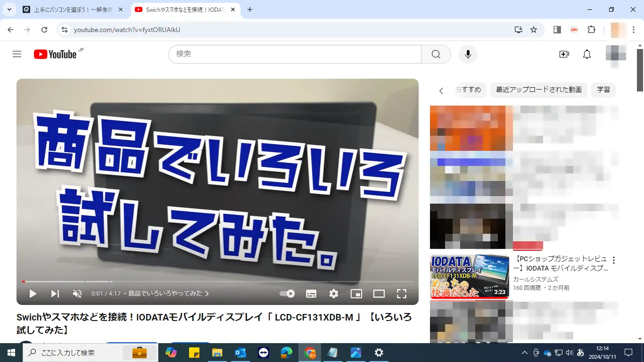The image size is (644, 362).
Task: Skip to next video
Action: tap(55, 294)
